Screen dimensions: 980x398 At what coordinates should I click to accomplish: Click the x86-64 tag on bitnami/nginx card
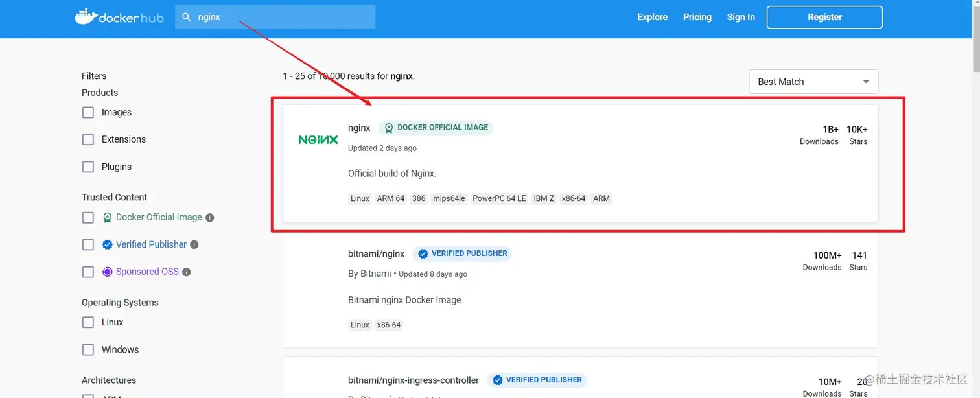pos(389,325)
